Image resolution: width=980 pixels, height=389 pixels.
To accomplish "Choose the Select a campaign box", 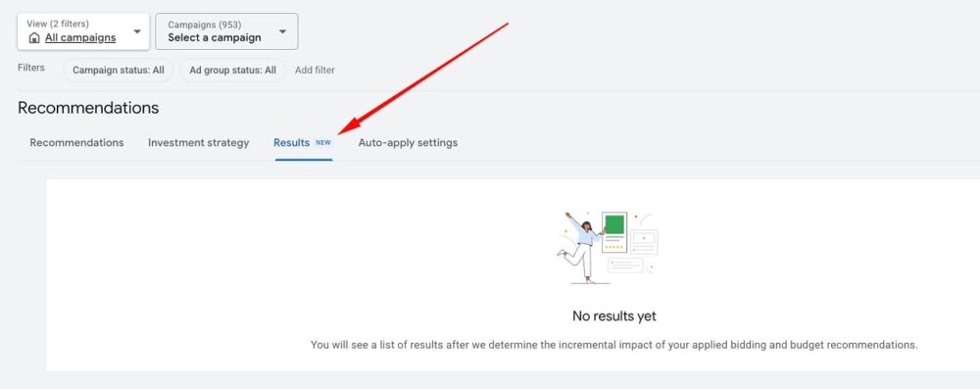I will coord(226,31).
